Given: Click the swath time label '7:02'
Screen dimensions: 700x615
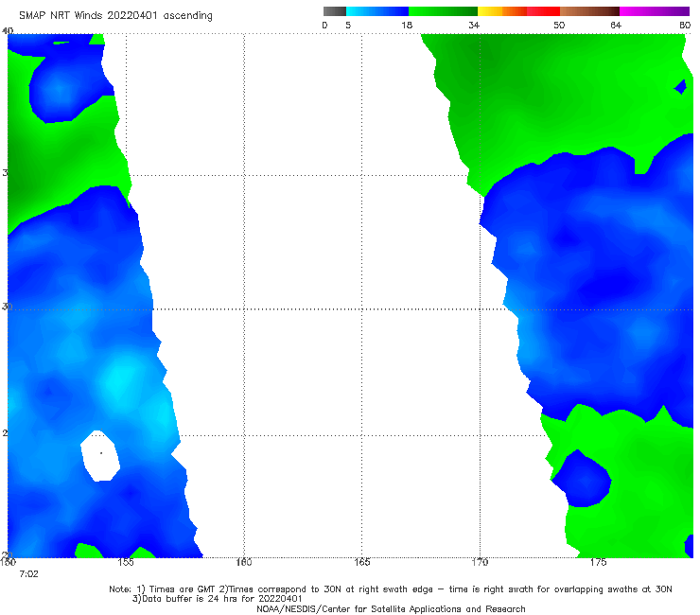Looking at the screenshot, I should tap(28, 574).
